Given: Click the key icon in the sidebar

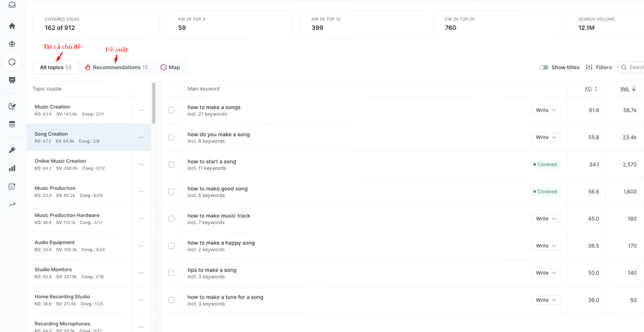Looking at the screenshot, I should [x=12, y=150].
